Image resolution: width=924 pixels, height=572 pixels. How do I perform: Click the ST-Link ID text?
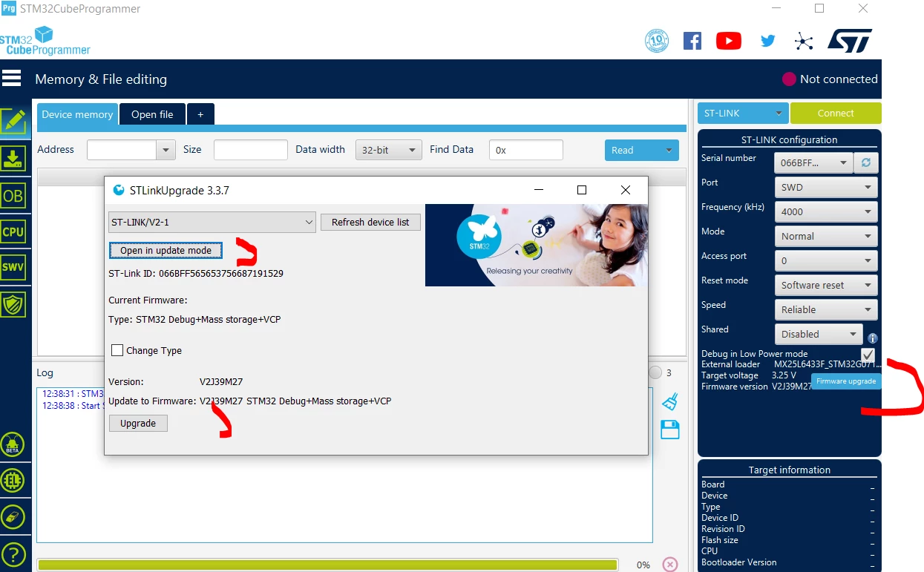[x=196, y=273]
